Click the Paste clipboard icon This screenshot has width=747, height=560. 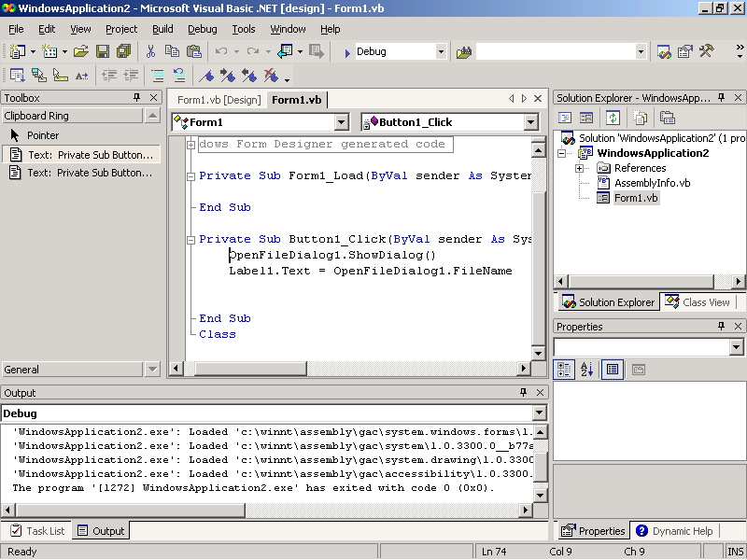tap(194, 51)
